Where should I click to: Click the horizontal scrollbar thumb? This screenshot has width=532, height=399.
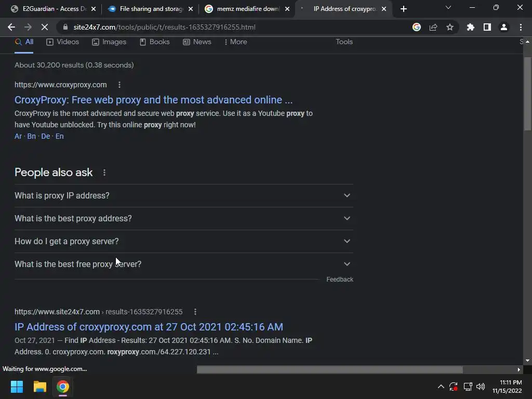[x=330, y=369]
